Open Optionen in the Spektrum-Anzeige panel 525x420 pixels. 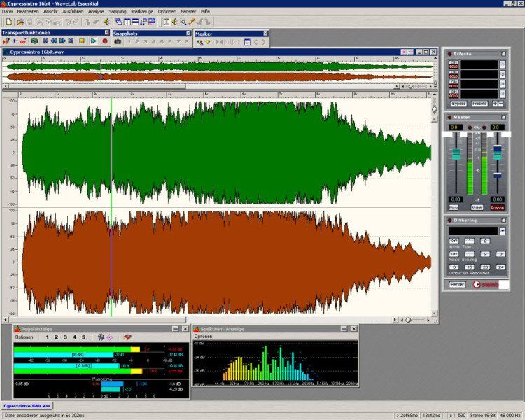coord(204,337)
